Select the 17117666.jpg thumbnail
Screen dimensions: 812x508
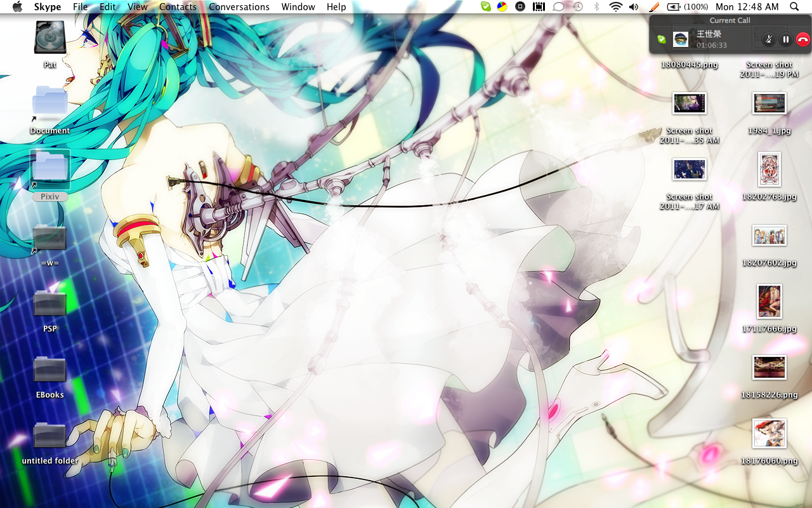coord(769,301)
